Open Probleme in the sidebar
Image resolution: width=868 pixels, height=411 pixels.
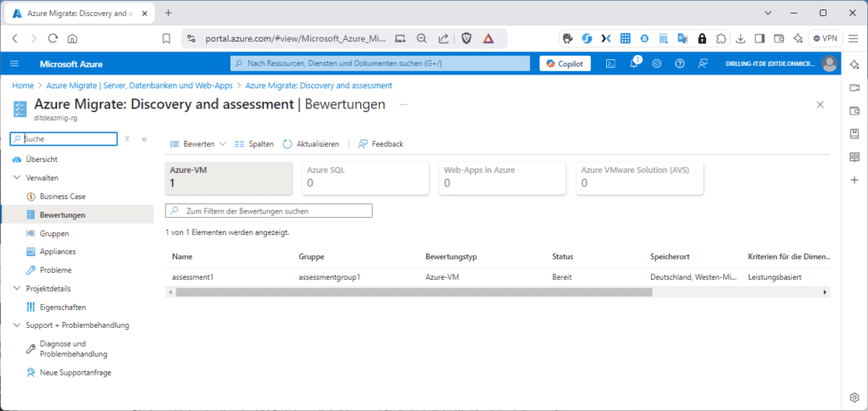pyautogui.click(x=55, y=270)
